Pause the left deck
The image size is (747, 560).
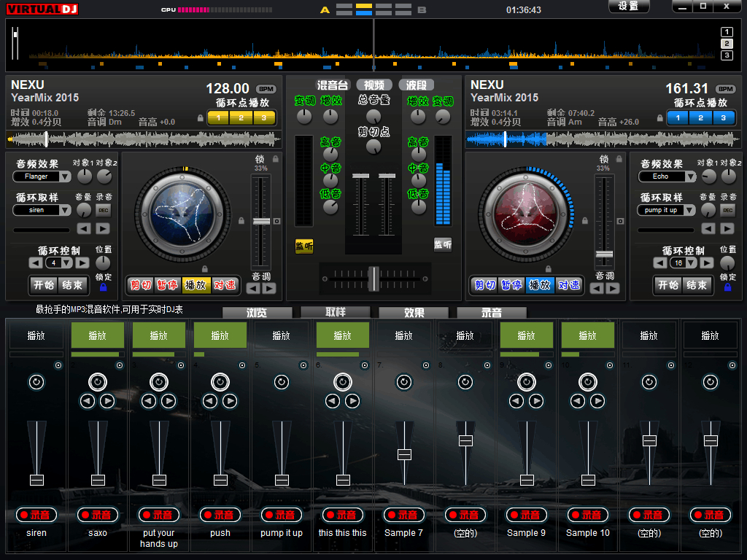[x=167, y=285]
